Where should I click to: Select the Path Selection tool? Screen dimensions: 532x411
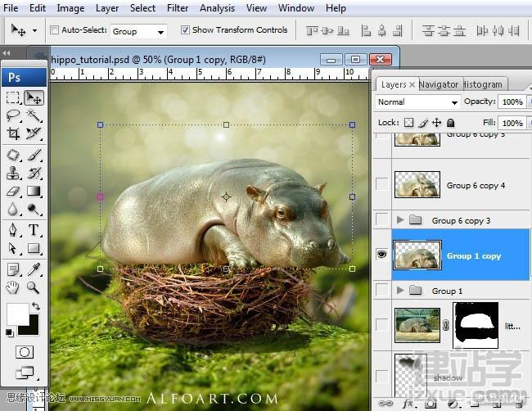13,248
